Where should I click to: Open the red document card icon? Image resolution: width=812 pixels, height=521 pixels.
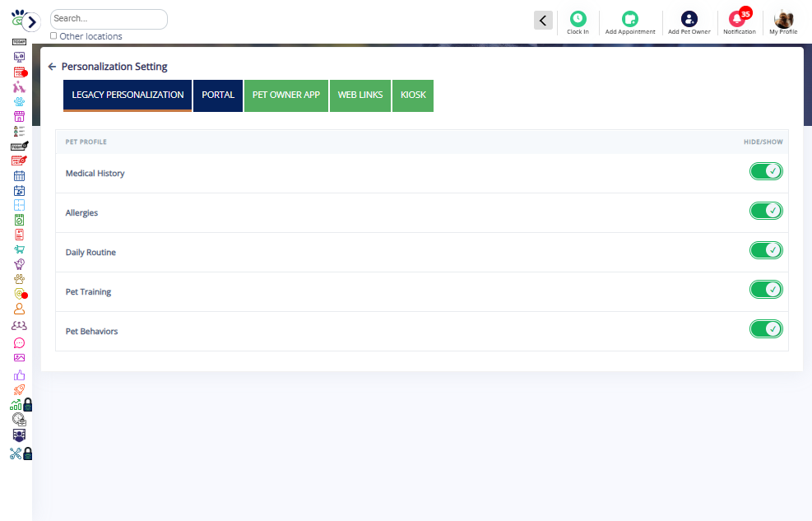(x=19, y=235)
